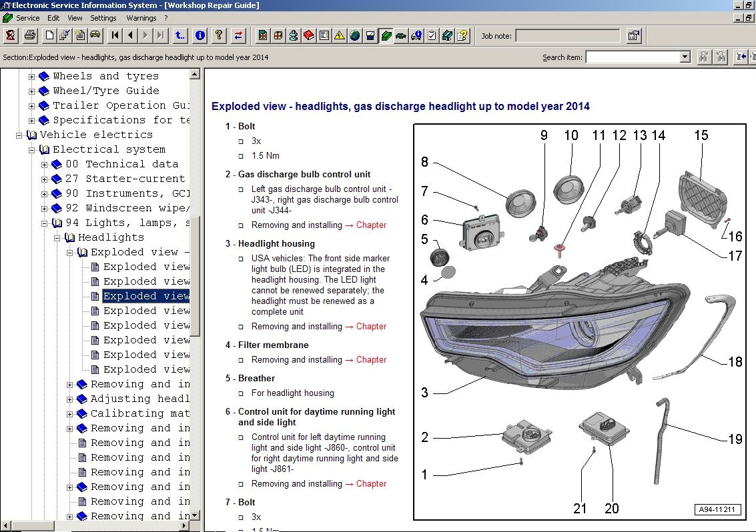Screen dimensions: 756x532
Task: Click the red exit icon in the toolbar
Action: click(x=11, y=35)
